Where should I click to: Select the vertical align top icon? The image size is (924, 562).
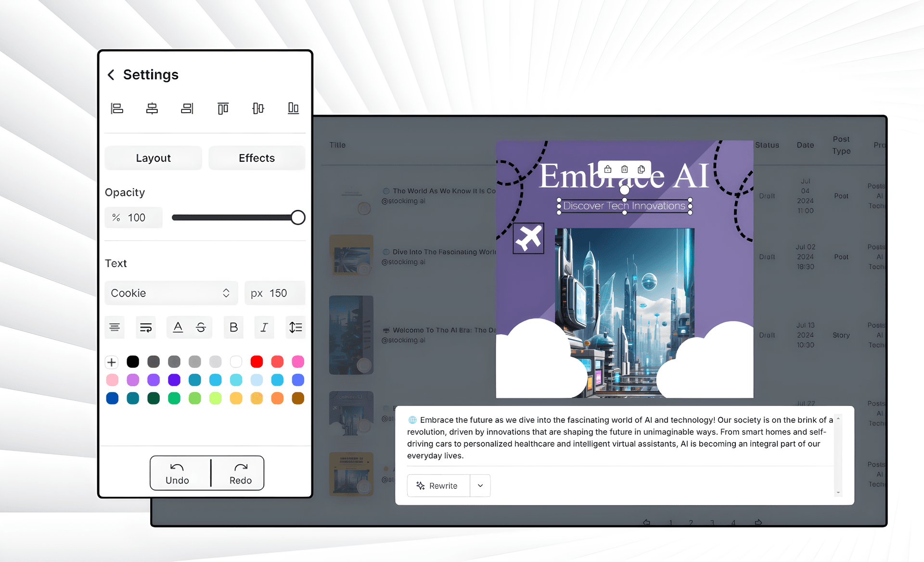click(x=223, y=107)
